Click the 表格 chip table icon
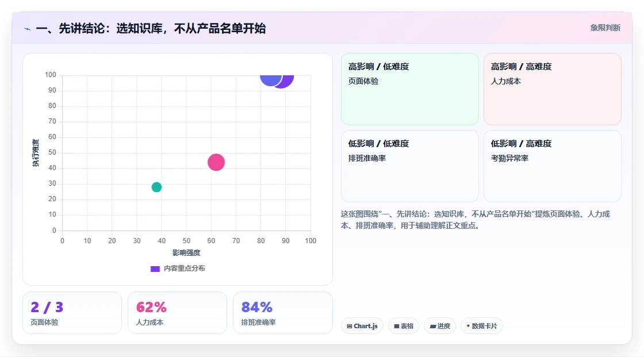Viewport: 644px width, 357px height. (x=397, y=326)
